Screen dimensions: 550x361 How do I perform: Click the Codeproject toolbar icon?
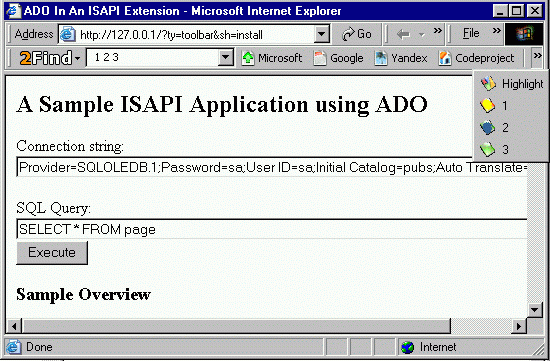click(x=444, y=58)
